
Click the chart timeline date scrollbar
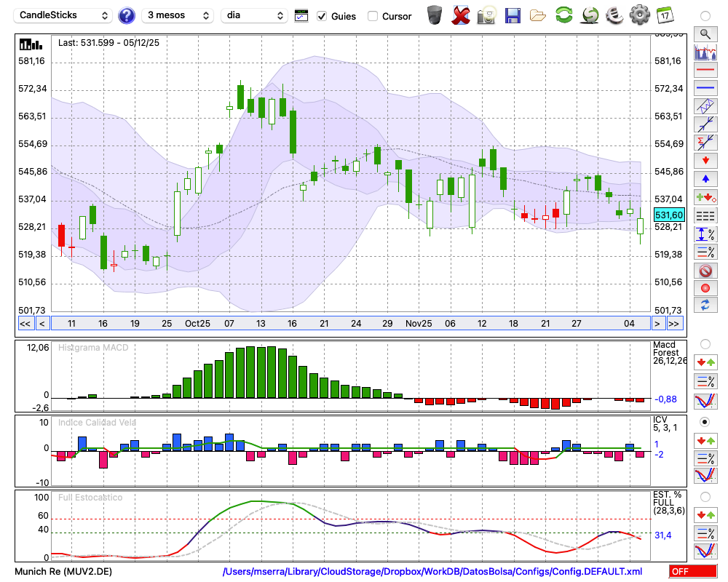pyautogui.click(x=349, y=323)
